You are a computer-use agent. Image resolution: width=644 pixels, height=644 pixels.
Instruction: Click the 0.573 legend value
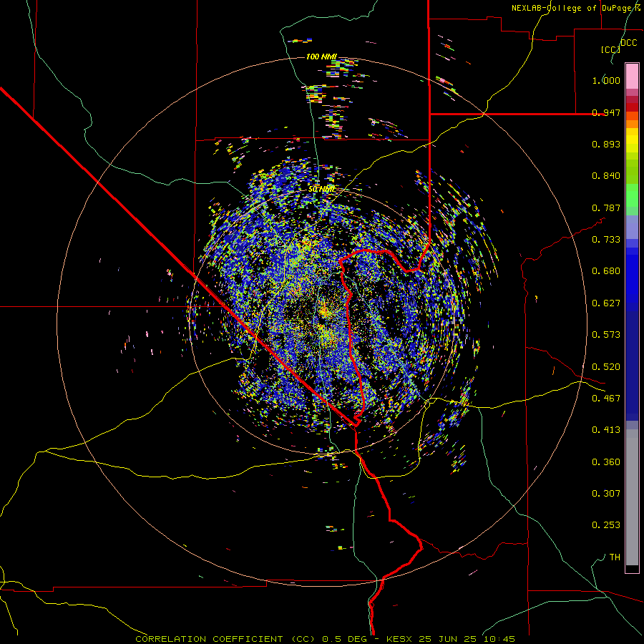pos(606,335)
